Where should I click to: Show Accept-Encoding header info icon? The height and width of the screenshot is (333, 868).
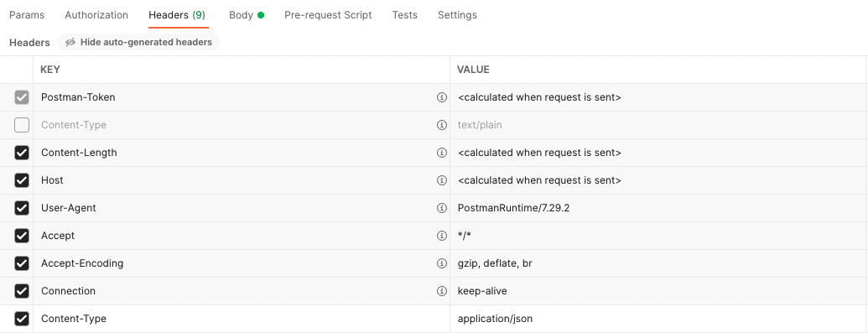(441, 263)
